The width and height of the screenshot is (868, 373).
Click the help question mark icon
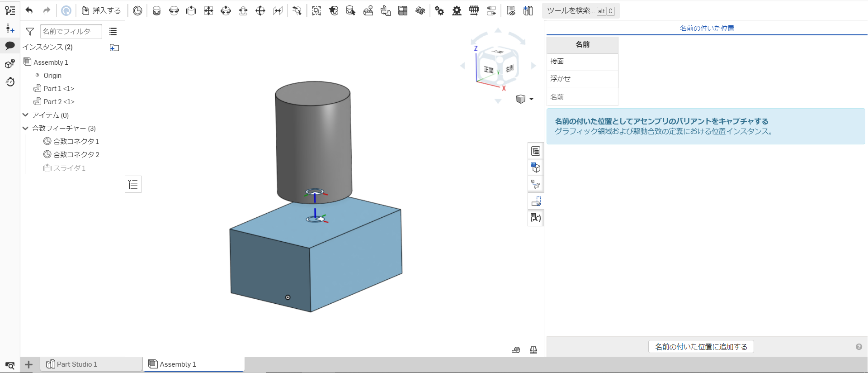coord(859,347)
